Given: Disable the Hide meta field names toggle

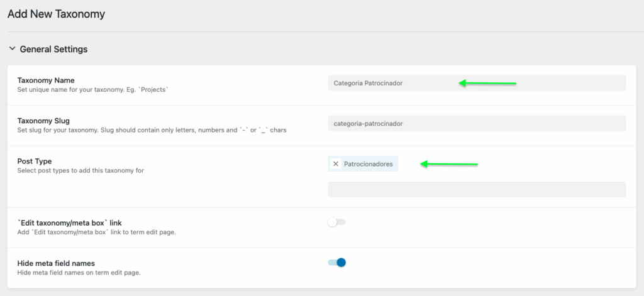Looking at the screenshot, I should click(x=337, y=263).
